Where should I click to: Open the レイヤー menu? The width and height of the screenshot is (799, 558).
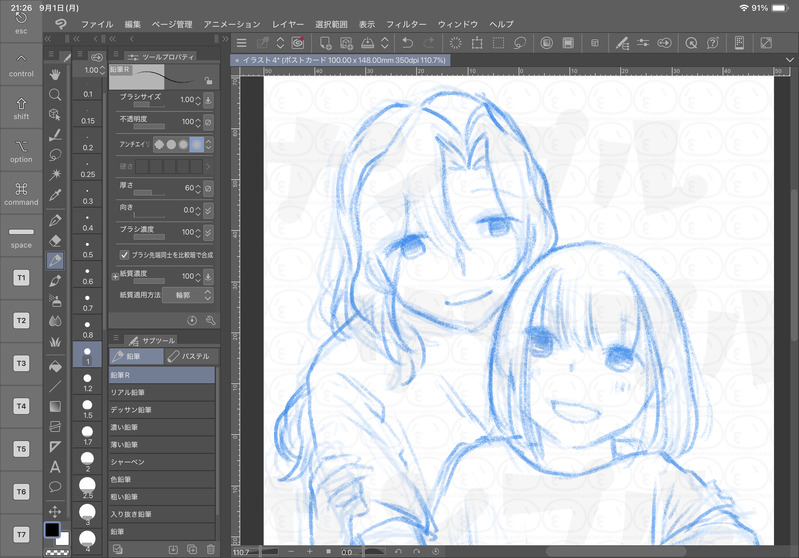[x=288, y=24]
